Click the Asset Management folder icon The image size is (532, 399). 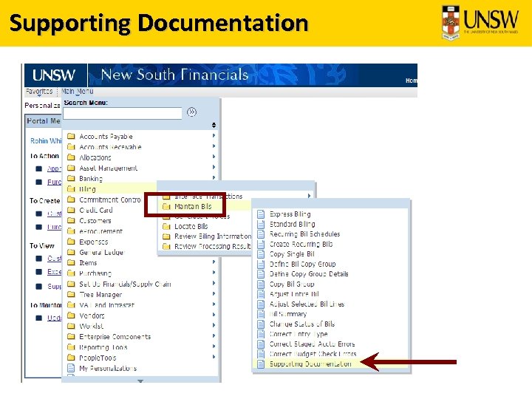(71, 168)
